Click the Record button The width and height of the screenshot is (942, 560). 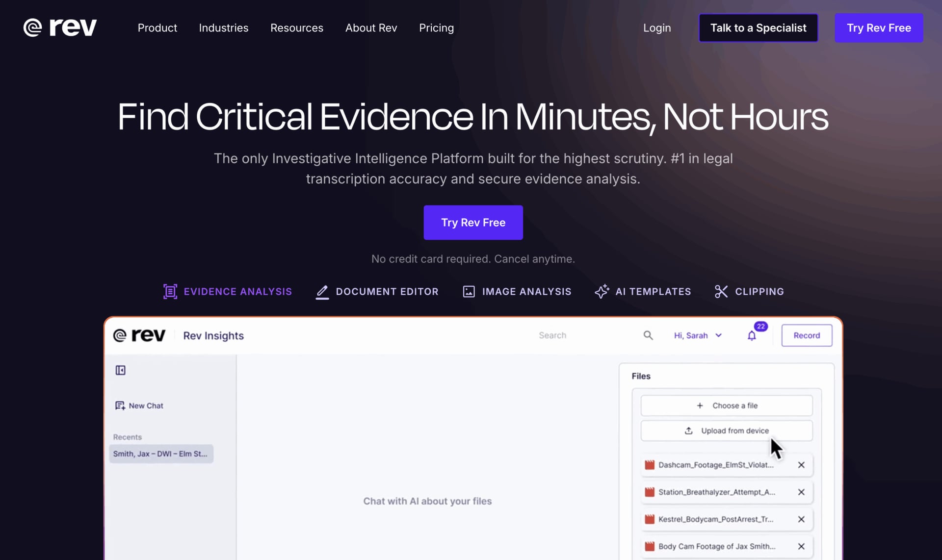point(807,335)
